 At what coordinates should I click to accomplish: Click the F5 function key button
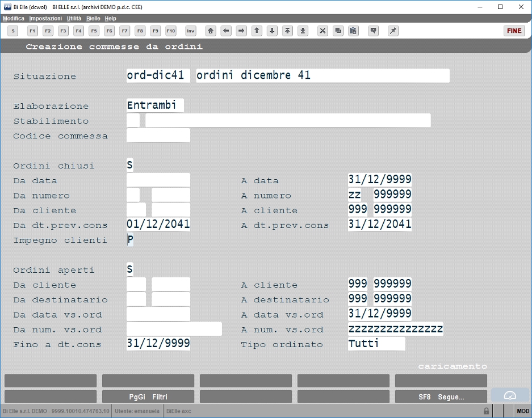94,31
